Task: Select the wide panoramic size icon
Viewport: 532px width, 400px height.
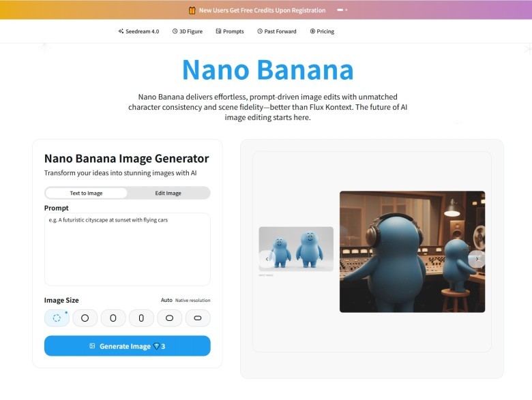Action: [198, 318]
